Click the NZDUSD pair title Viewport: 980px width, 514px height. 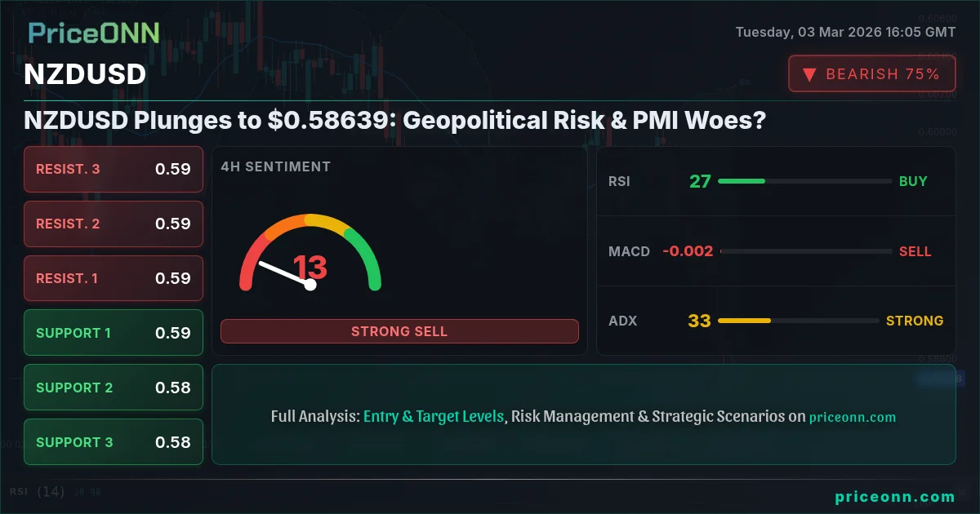(x=85, y=74)
